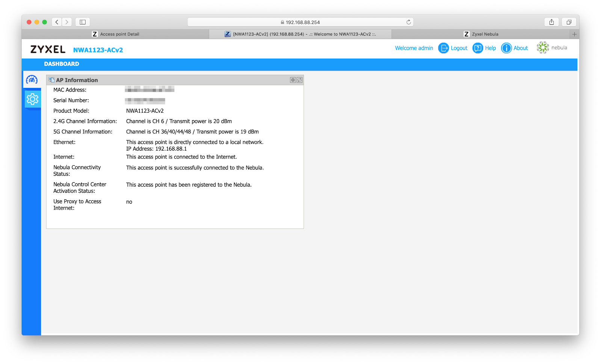The width and height of the screenshot is (601, 364).
Task: Click the 5G Channel Information label
Action: pos(83,132)
